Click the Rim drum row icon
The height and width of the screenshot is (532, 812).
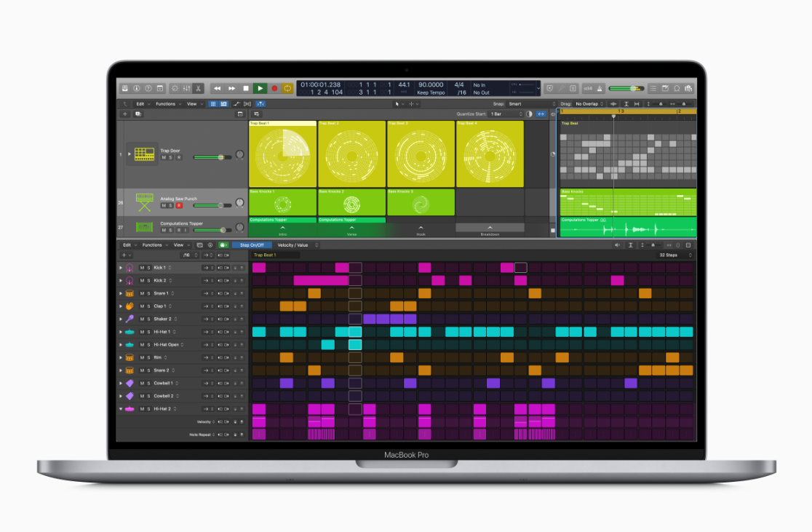click(x=130, y=357)
